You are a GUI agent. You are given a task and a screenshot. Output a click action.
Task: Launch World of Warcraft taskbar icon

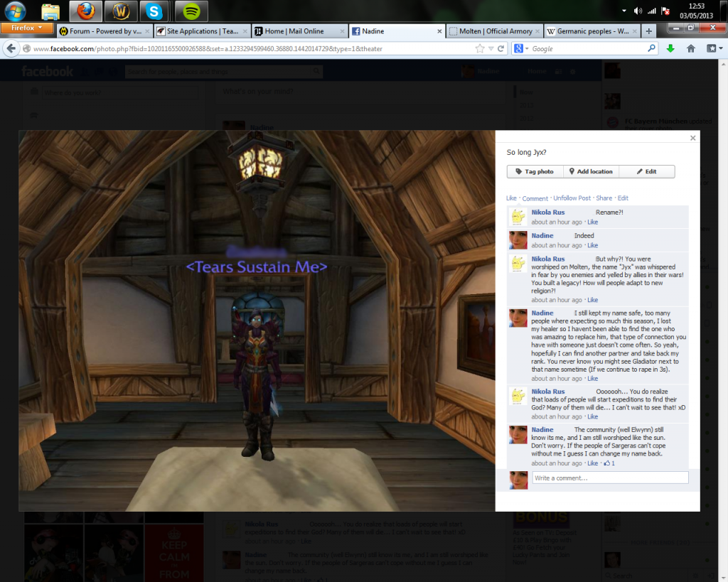(x=121, y=11)
